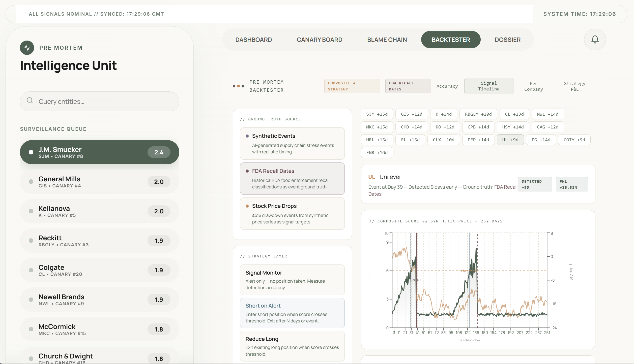
Task: Click the Composite + Strategy badge
Action: tap(352, 86)
